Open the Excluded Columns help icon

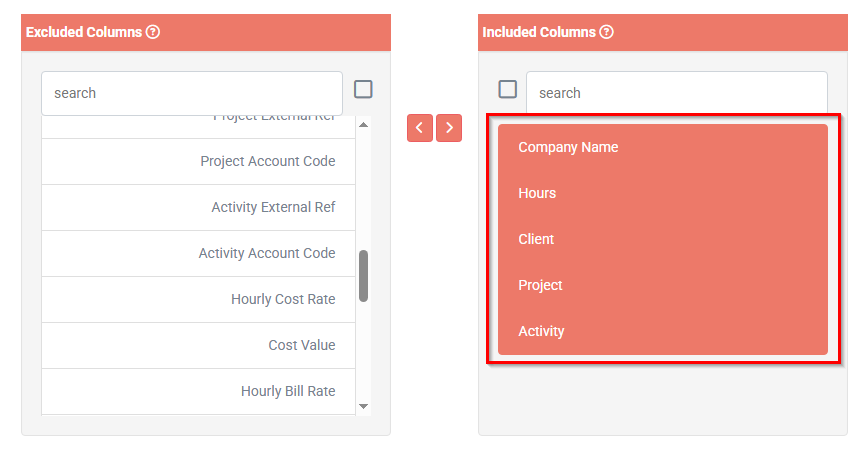(x=153, y=32)
